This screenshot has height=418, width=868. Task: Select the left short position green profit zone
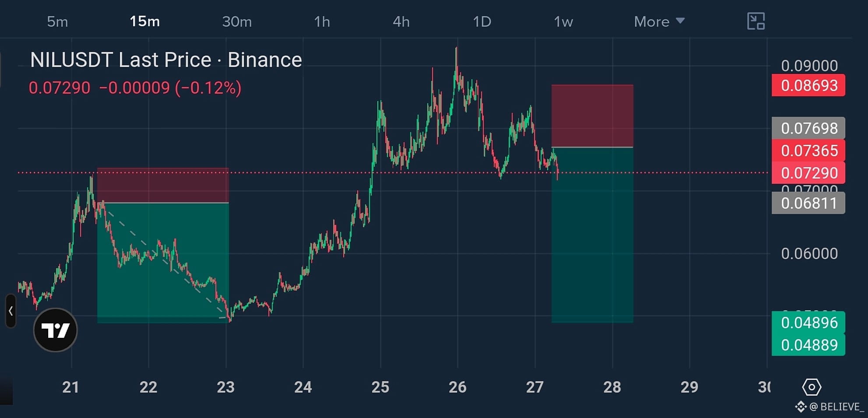pyautogui.click(x=163, y=263)
